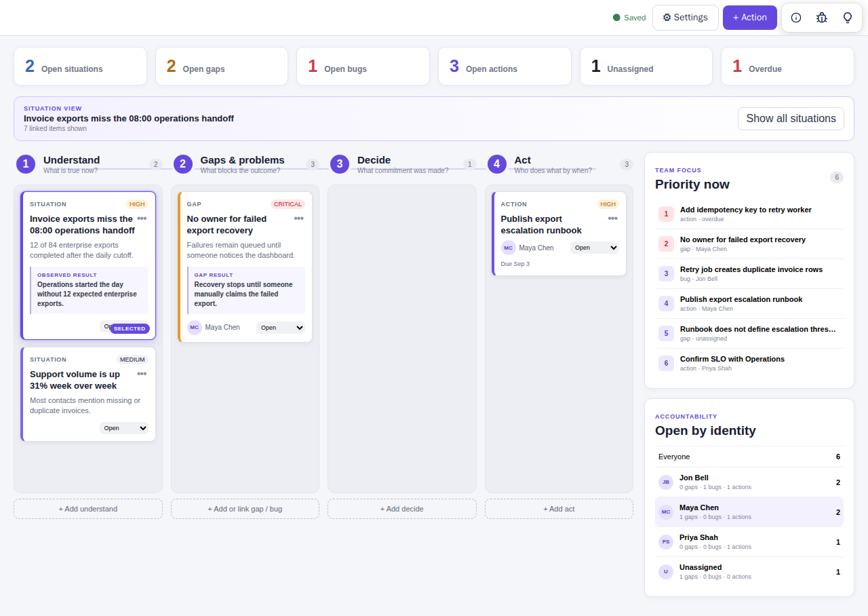Open more menu on Publish export runbook card
Screen dimensions: 868x616
click(613, 218)
